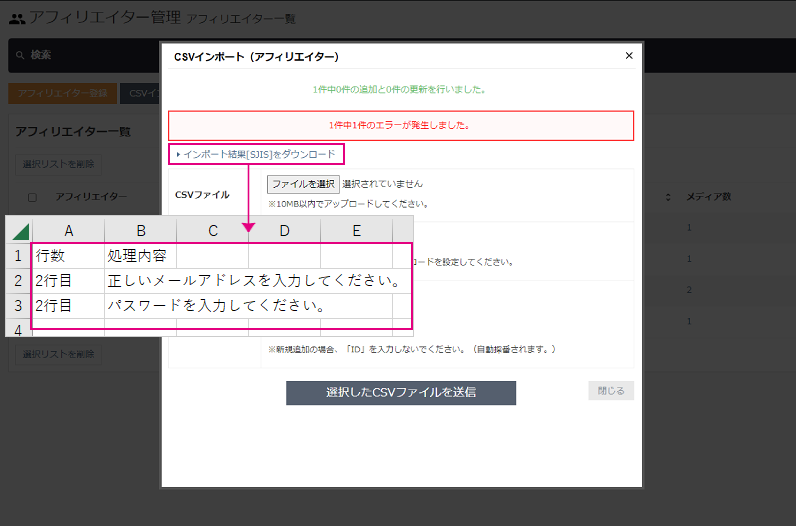The image size is (796, 526).
Task: Click lower 選択リストを削除 button below table
Action: coord(58,354)
